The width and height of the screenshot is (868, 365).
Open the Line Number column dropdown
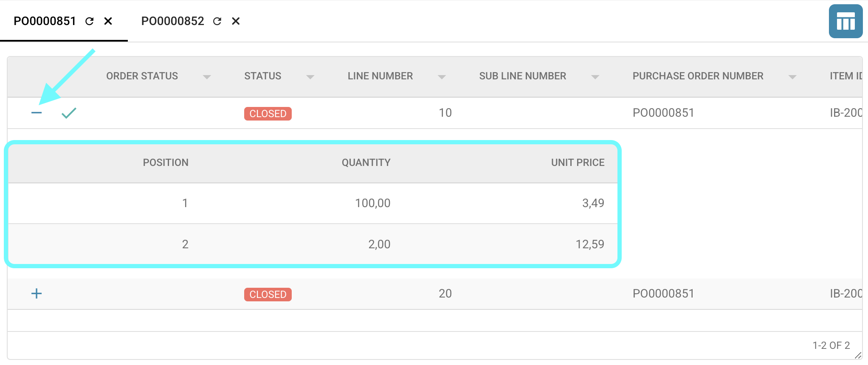pos(442,77)
